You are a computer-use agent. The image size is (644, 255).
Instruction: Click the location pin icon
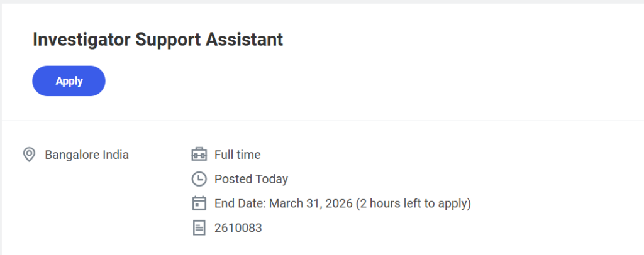point(29,155)
